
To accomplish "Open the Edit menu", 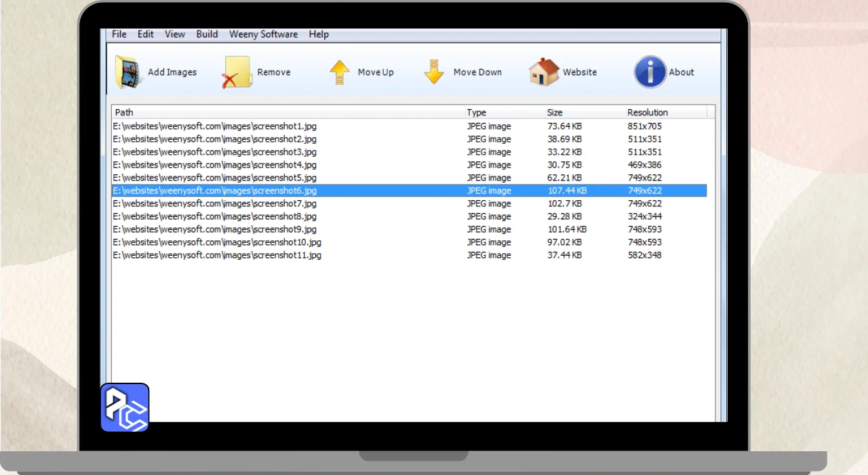I will coord(146,34).
